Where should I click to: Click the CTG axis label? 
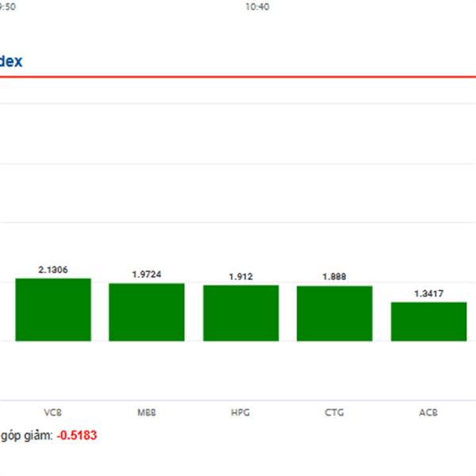pyautogui.click(x=334, y=413)
